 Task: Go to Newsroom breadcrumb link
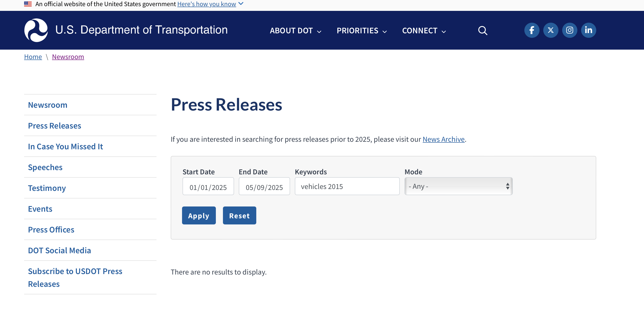click(68, 57)
